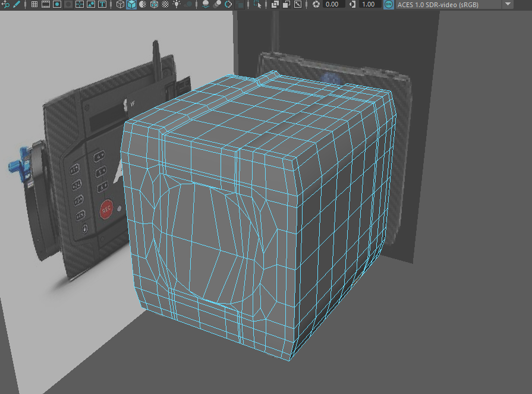The width and height of the screenshot is (532, 394).
Task: Toggle the safe action display
Action: (x=91, y=4)
